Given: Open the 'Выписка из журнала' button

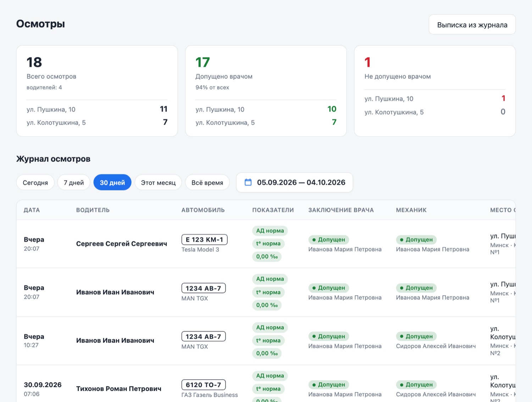Looking at the screenshot, I should click(x=472, y=24).
